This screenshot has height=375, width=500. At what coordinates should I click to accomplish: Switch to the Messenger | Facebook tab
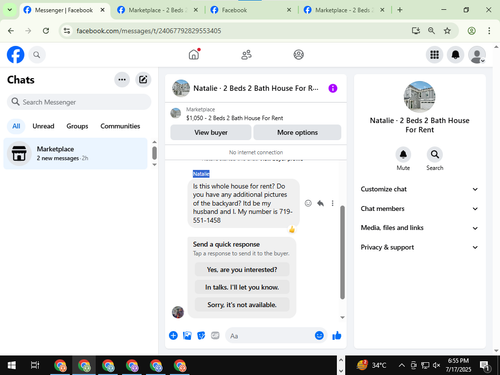click(x=63, y=10)
